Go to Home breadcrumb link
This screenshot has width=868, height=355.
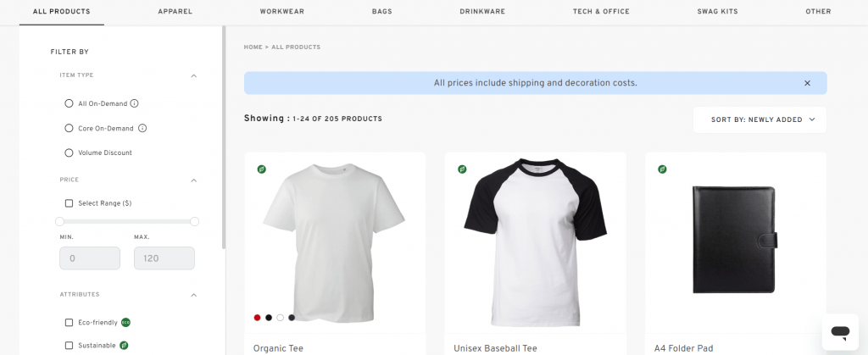[253, 47]
